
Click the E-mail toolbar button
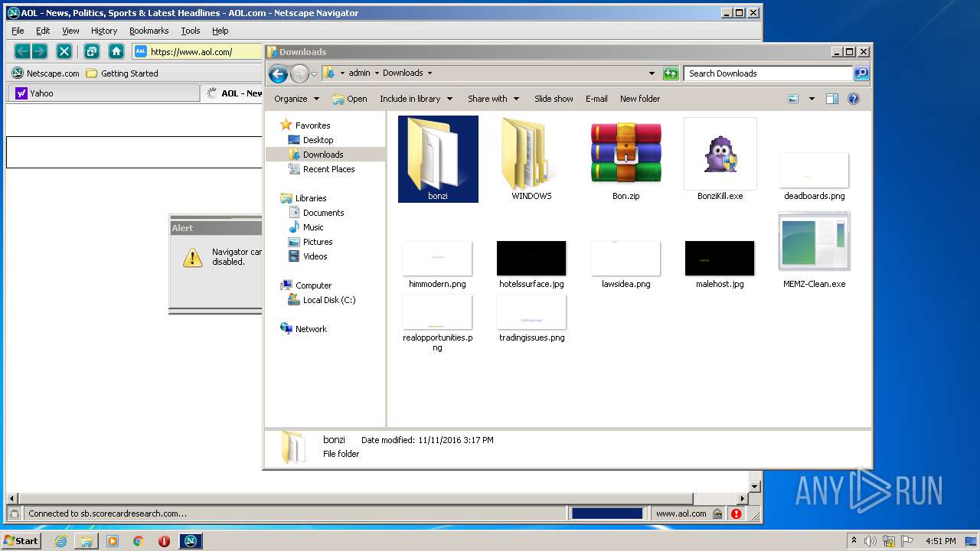pos(596,99)
